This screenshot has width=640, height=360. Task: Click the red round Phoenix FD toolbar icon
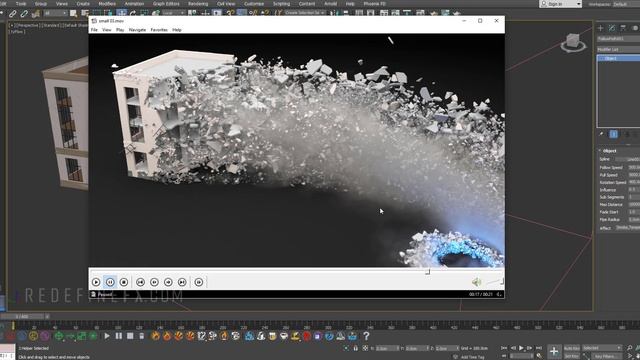(x=10, y=336)
